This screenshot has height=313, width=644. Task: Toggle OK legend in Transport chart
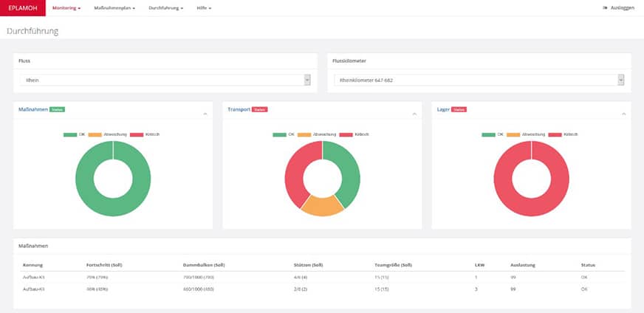pos(284,135)
